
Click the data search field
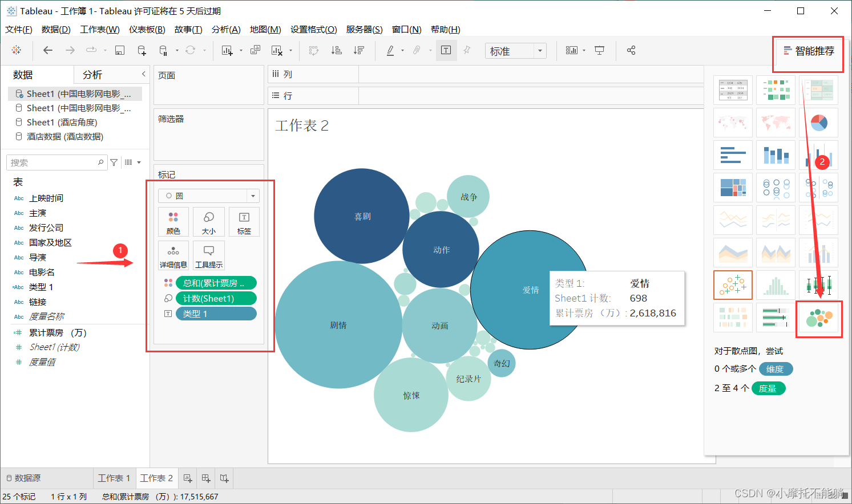tap(56, 162)
